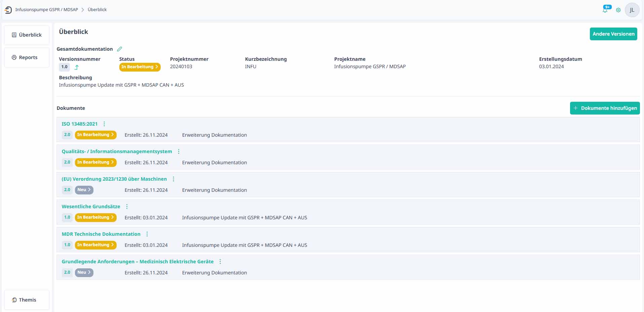Click the 2.0 version badge of ISO 13485:2021
Image resolution: width=644 pixels, height=312 pixels.
(67, 135)
